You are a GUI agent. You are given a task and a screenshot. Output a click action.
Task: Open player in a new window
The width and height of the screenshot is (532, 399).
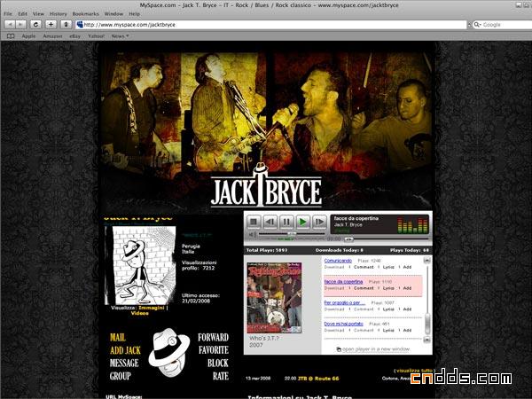point(373,349)
